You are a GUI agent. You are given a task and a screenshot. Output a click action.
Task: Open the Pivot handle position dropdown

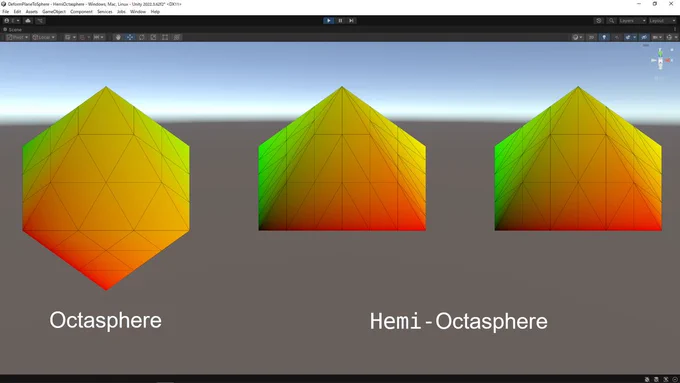click(17, 37)
